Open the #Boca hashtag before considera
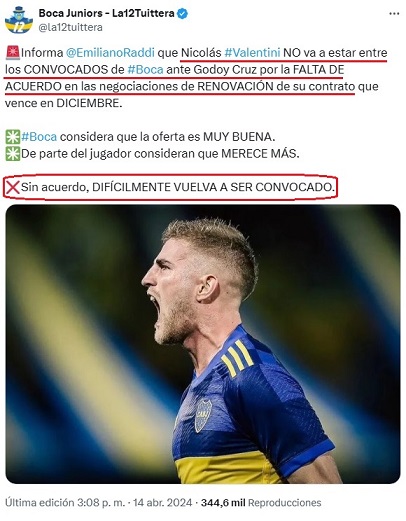The height and width of the screenshot is (521, 406). click(x=39, y=137)
